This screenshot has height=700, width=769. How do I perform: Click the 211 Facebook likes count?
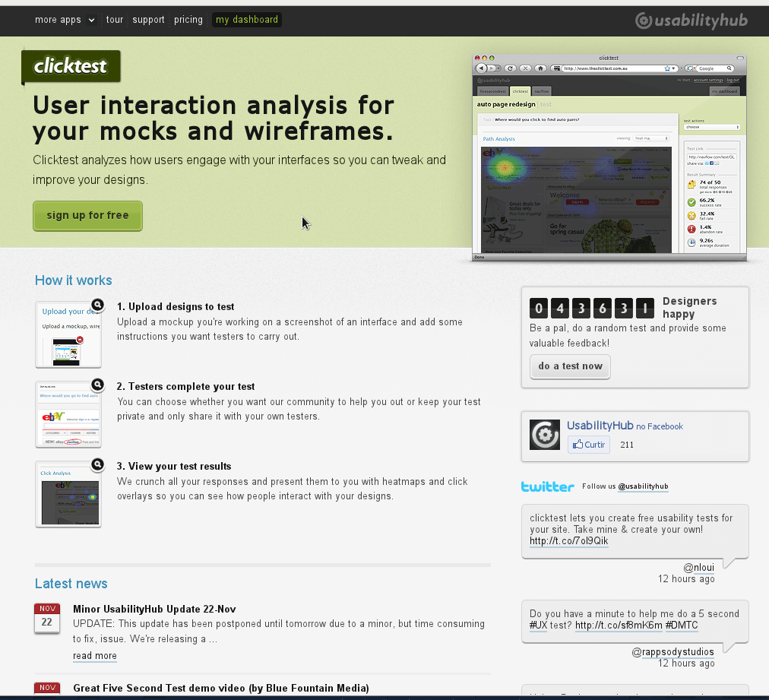627,445
